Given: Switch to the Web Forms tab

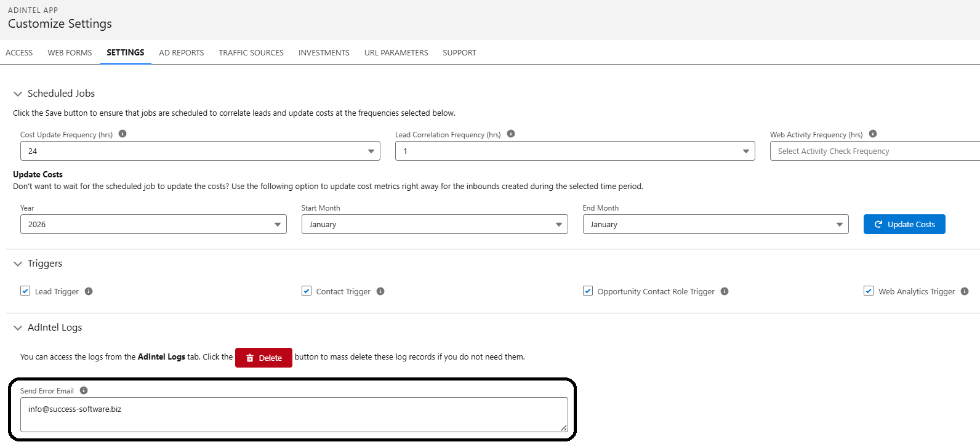Looking at the screenshot, I should click(x=70, y=52).
